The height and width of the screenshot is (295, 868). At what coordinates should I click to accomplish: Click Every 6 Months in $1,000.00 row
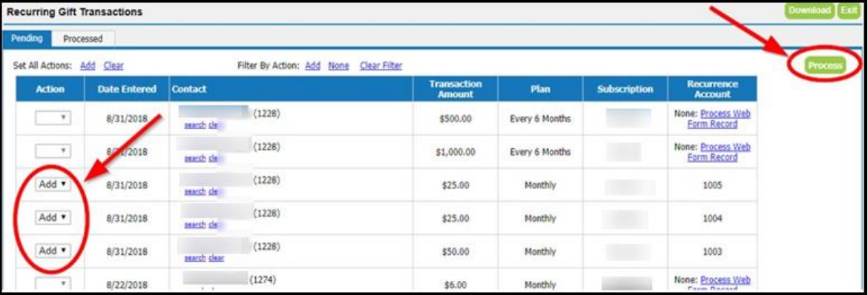tap(540, 152)
